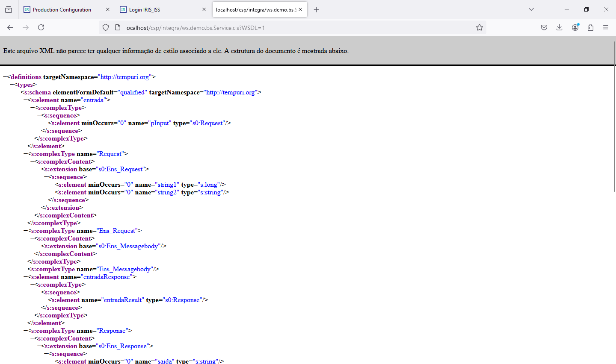Image resolution: width=616 pixels, height=364 pixels.
Task: Click the URL address bar field
Action: [295, 28]
